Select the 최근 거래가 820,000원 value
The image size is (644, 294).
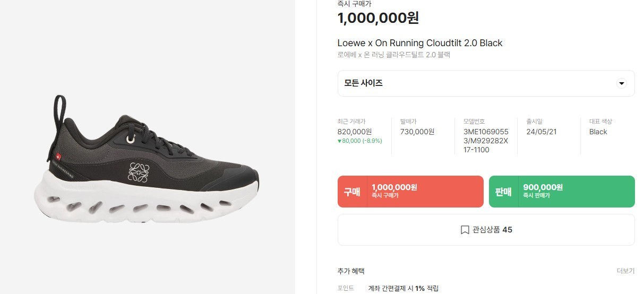[355, 132]
